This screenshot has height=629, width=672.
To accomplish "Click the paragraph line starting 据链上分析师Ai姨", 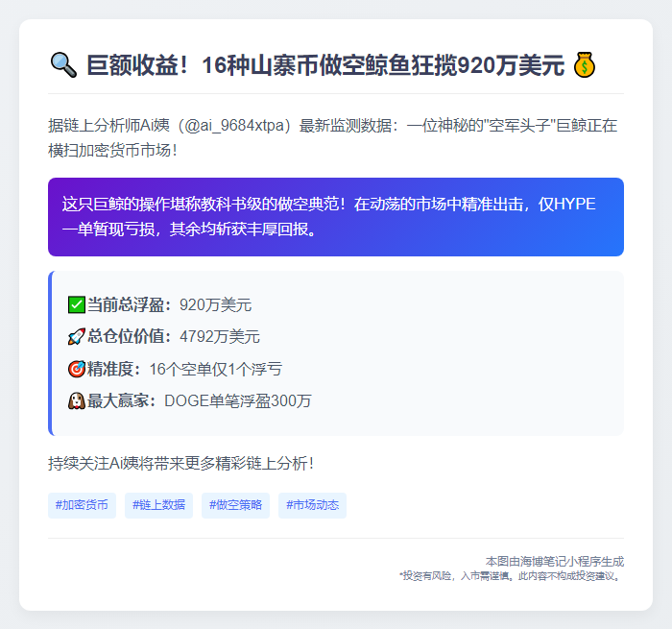I will click(x=332, y=126).
